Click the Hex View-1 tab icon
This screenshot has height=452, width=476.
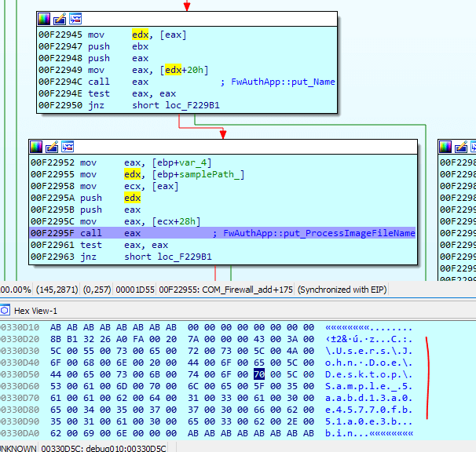(5, 311)
